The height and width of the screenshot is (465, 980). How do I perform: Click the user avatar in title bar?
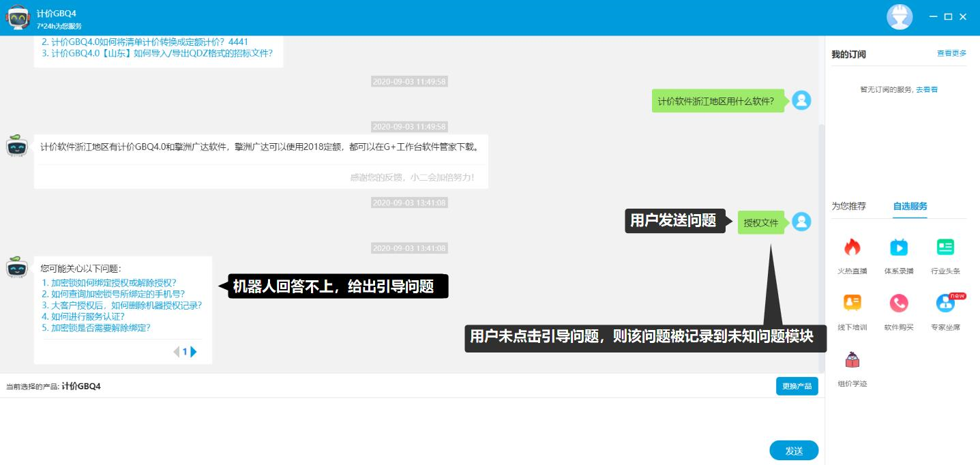tap(899, 17)
